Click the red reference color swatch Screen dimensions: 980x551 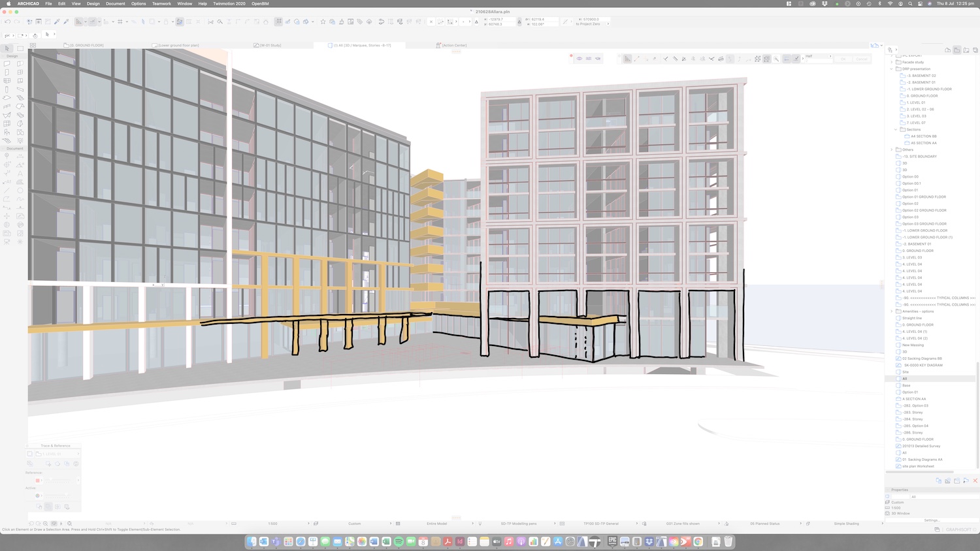[38, 480]
